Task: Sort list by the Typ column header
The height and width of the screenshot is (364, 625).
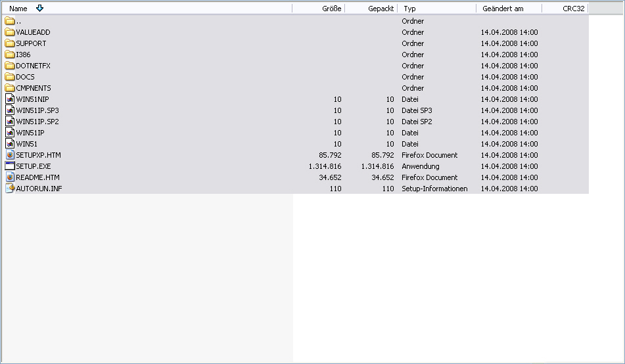Action: [x=437, y=9]
